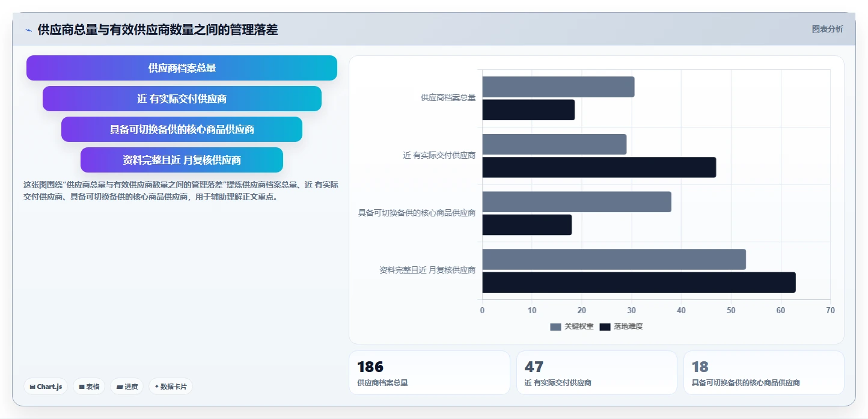Click the x-axis tick label 0
Viewport: 868px width, 419px height.
482,311
